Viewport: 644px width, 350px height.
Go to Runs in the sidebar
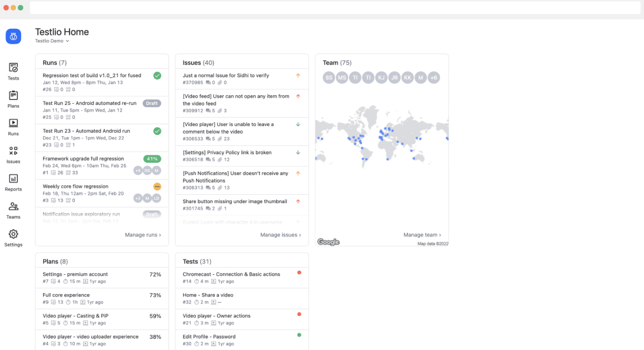coord(13,127)
